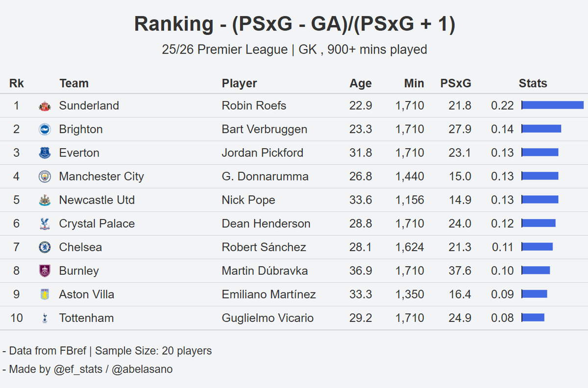The height and width of the screenshot is (388, 588).
Task: Select the Age column header
Action: (361, 83)
